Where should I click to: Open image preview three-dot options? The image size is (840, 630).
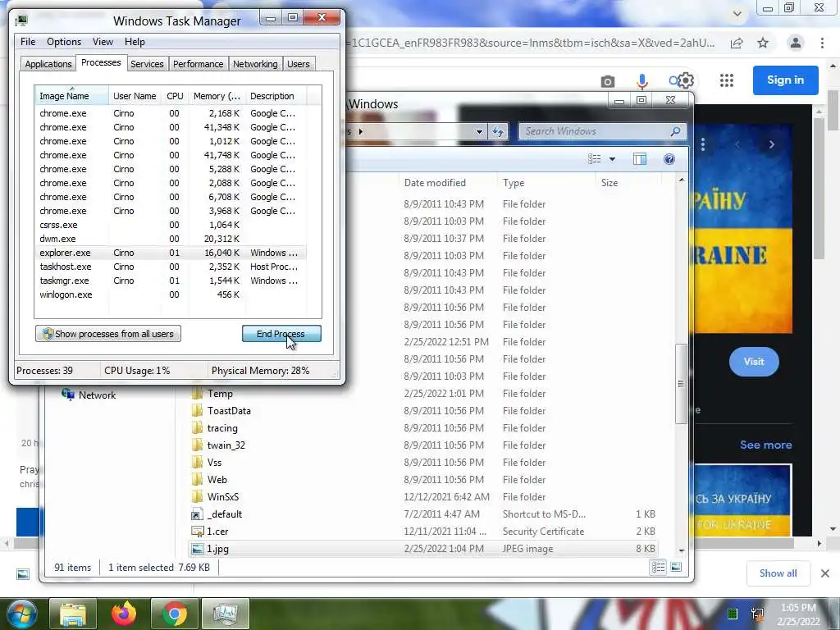pos(703,144)
